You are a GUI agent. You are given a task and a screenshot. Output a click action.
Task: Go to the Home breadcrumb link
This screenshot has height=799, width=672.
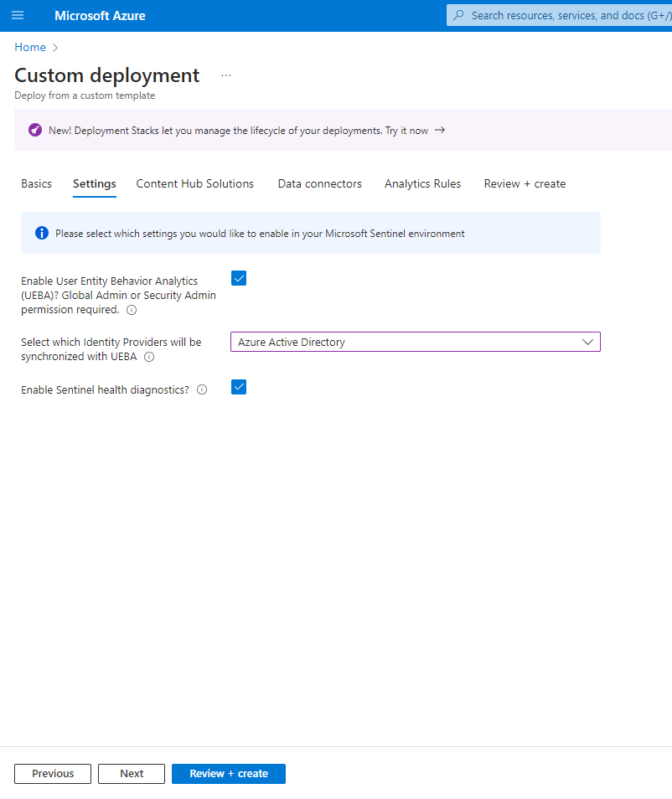click(x=30, y=48)
